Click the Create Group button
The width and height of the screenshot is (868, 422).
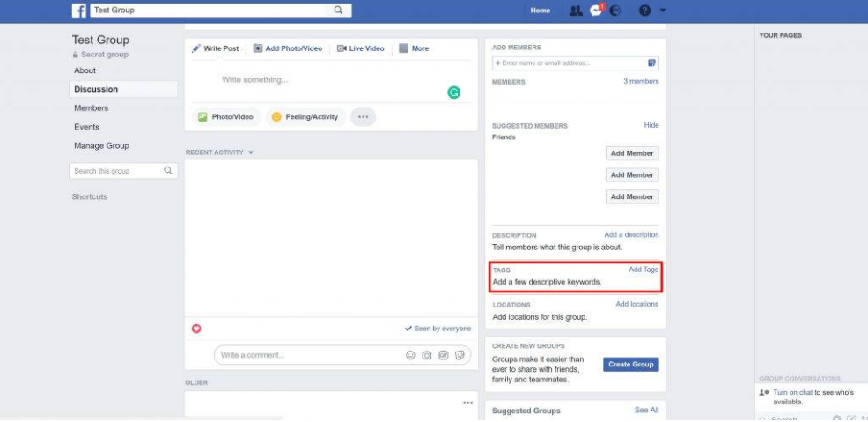tap(631, 365)
